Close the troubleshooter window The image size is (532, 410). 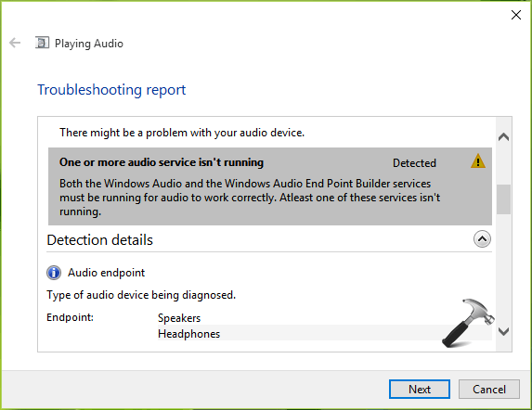coord(516,15)
